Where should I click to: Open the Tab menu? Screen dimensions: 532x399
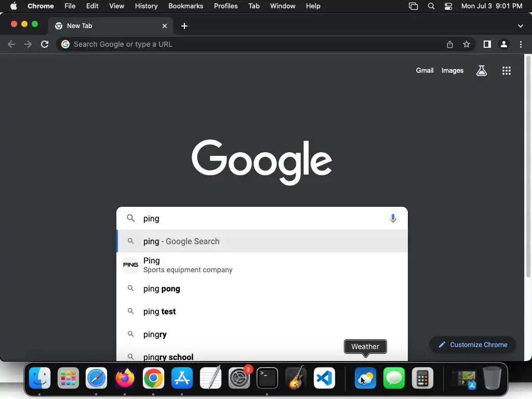(254, 6)
